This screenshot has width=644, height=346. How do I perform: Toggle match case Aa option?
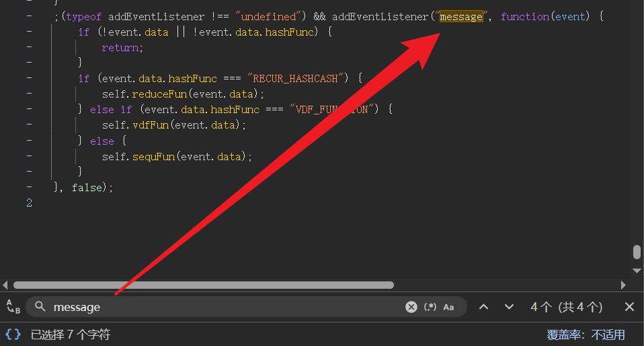coord(448,308)
